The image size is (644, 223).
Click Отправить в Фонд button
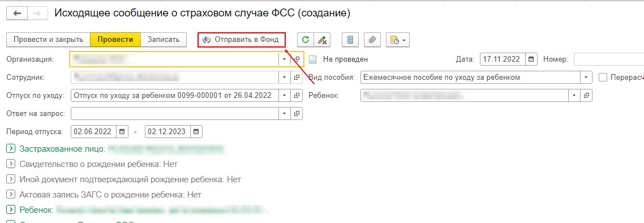pos(242,40)
